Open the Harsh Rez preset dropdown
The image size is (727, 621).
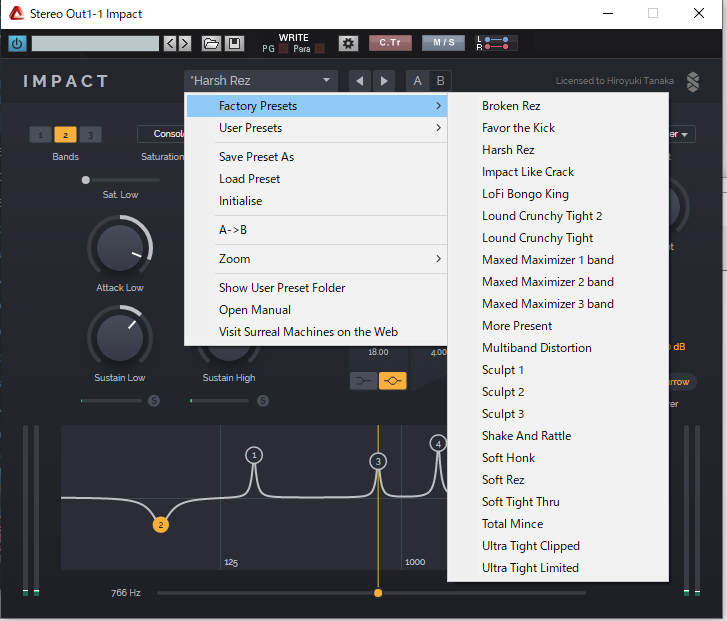tap(261, 81)
